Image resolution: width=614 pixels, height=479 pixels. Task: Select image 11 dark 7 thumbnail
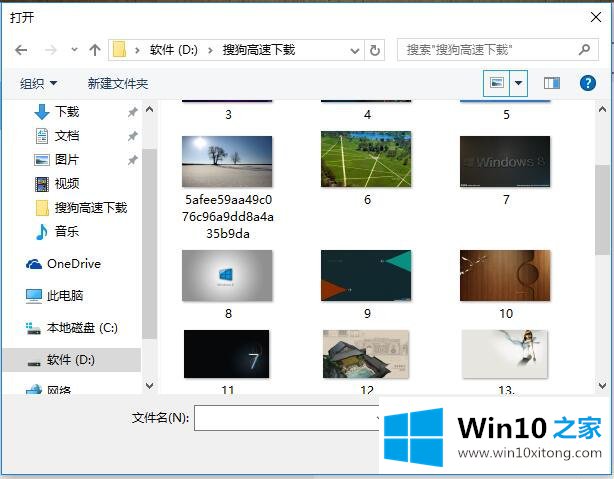pyautogui.click(x=226, y=354)
